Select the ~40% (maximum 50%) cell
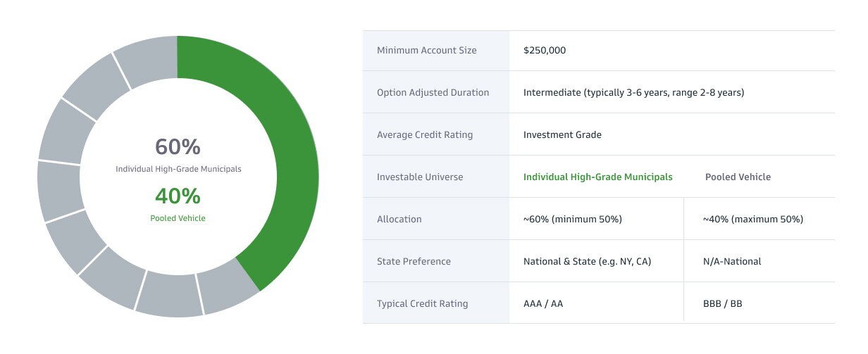Viewport: 868px width, 354px height. point(752,220)
